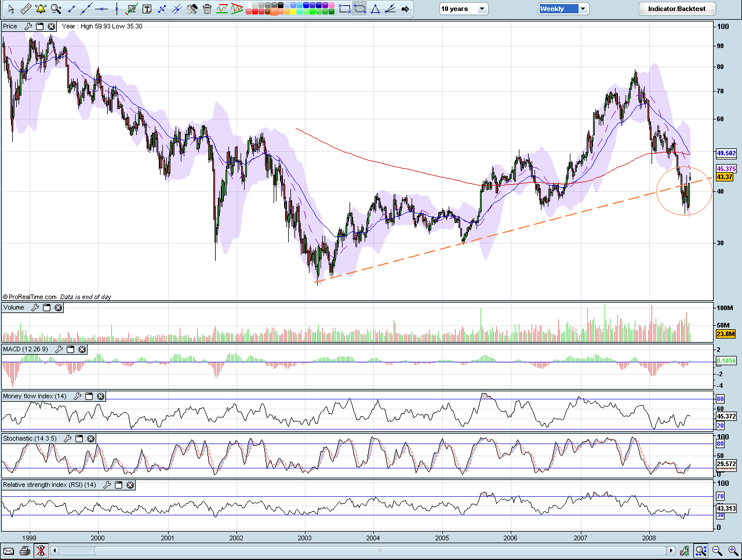The height and width of the screenshot is (560, 742).
Task: Close the Volume indicator panel
Action: pyautogui.click(x=59, y=307)
